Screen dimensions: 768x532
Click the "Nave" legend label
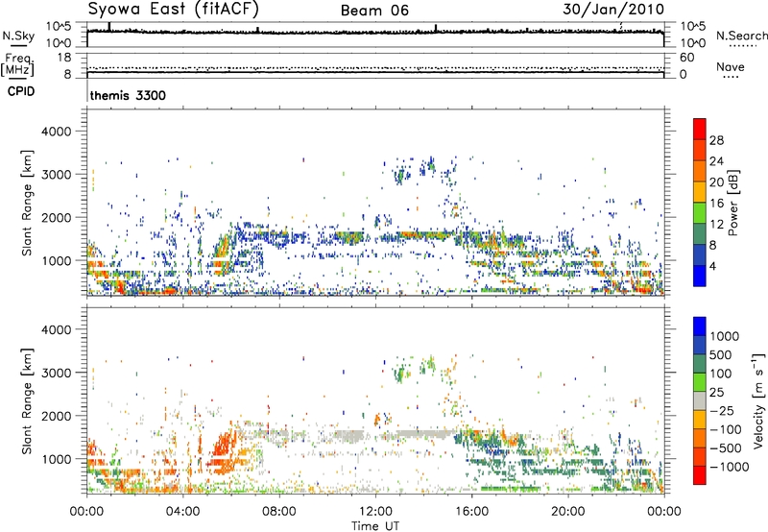pos(730,67)
